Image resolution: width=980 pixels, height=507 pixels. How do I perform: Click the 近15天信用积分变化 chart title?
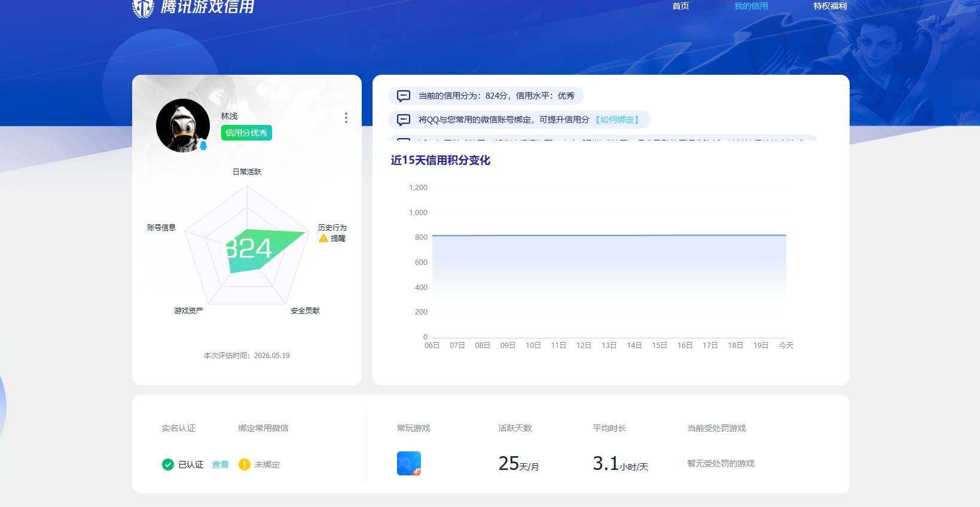441,160
